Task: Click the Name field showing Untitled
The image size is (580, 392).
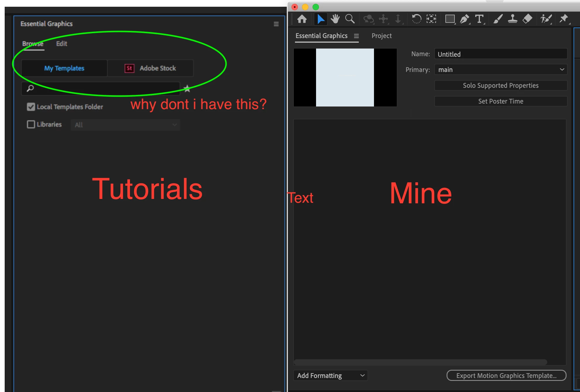Action: pos(500,54)
